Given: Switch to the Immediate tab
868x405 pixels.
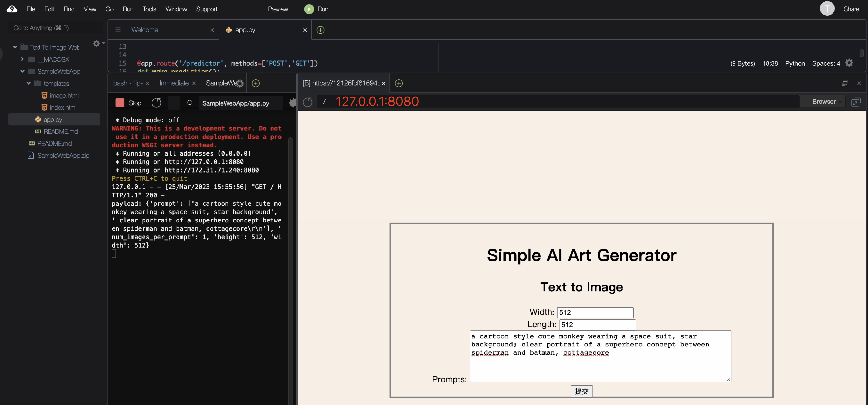Looking at the screenshot, I should point(174,83).
